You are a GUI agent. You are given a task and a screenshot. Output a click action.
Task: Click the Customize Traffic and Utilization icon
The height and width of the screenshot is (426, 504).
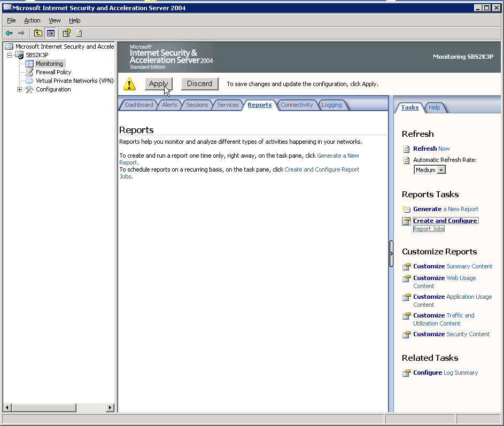(x=406, y=316)
